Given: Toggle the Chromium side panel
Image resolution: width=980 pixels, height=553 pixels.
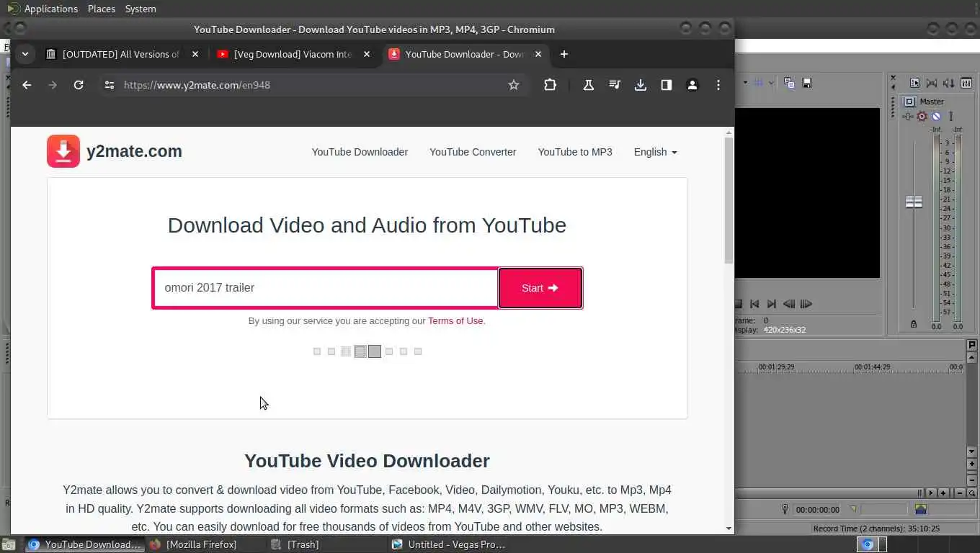Looking at the screenshot, I should 666,85.
